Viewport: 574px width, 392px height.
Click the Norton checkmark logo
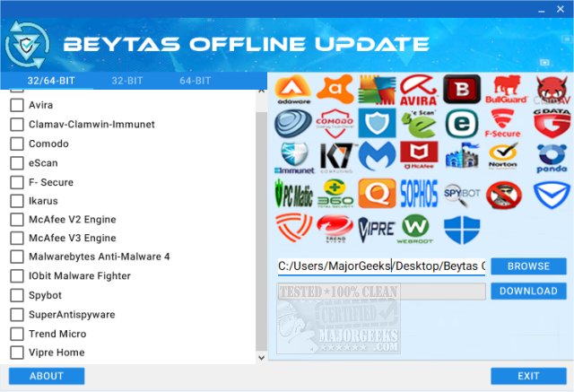pyautogui.click(x=503, y=156)
